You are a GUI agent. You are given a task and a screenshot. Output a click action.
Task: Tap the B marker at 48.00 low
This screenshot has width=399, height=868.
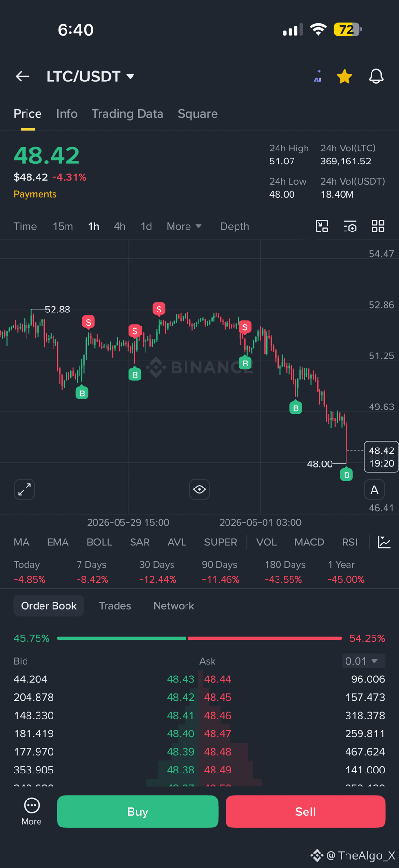[346, 475]
